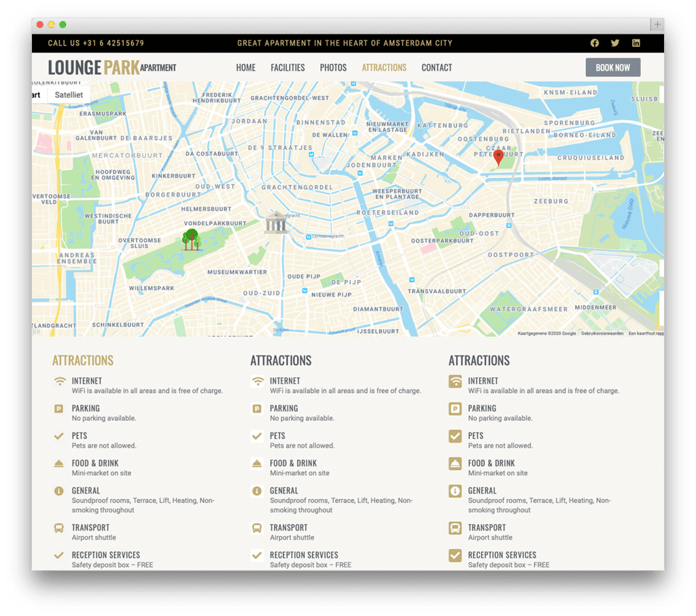This screenshot has height=616, width=696.
Task: Open the LinkedIn social icon
Action: (x=636, y=43)
